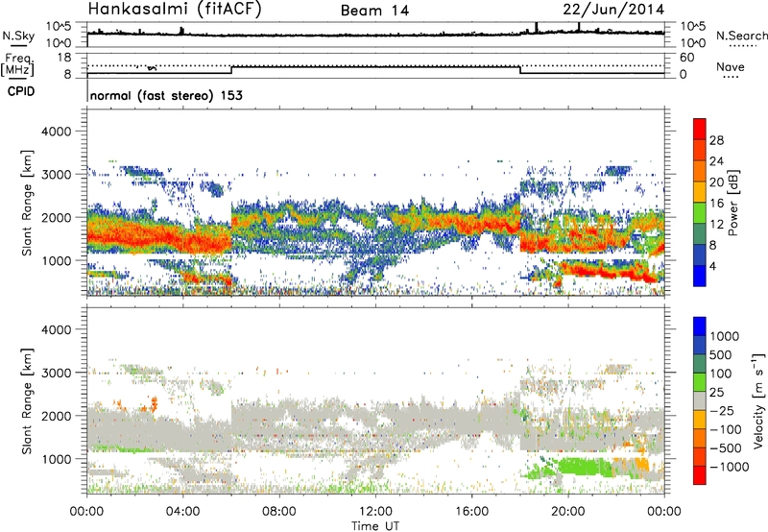Click the light green 25–100 Velocity color

(x=700, y=382)
